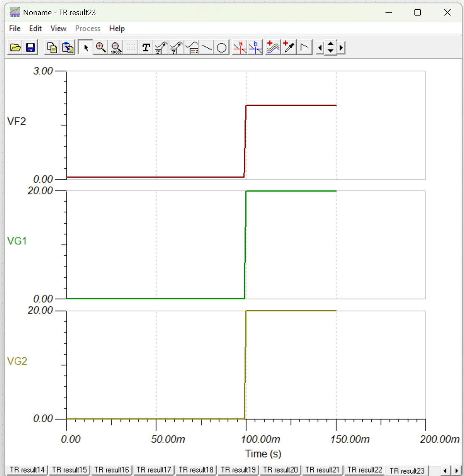Open the View menu

click(58, 29)
